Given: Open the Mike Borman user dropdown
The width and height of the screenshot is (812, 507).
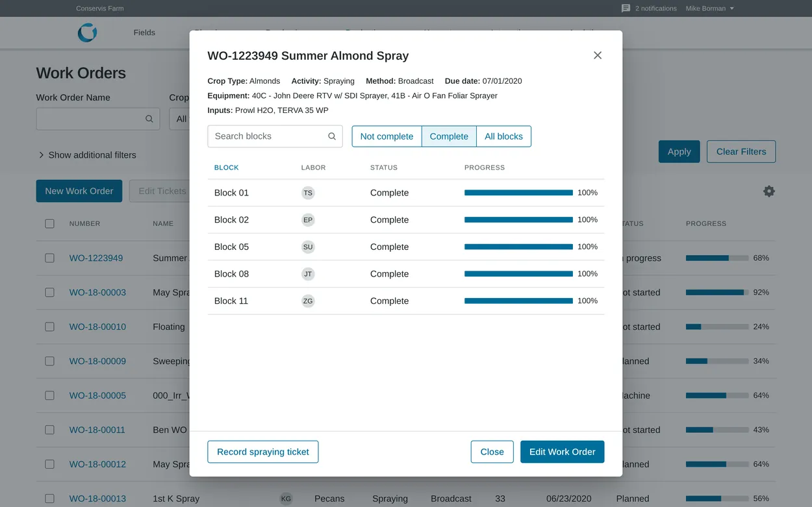Looking at the screenshot, I should coord(710,8).
